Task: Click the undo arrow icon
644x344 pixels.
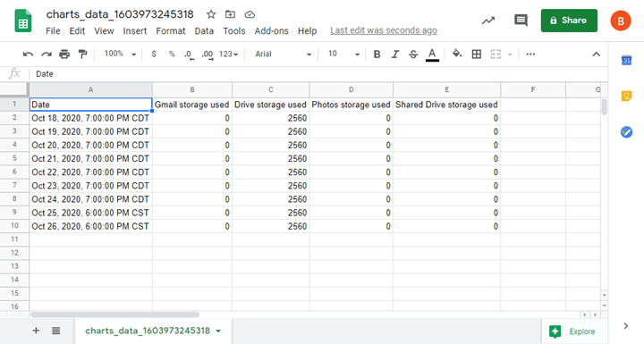Action: coord(28,55)
